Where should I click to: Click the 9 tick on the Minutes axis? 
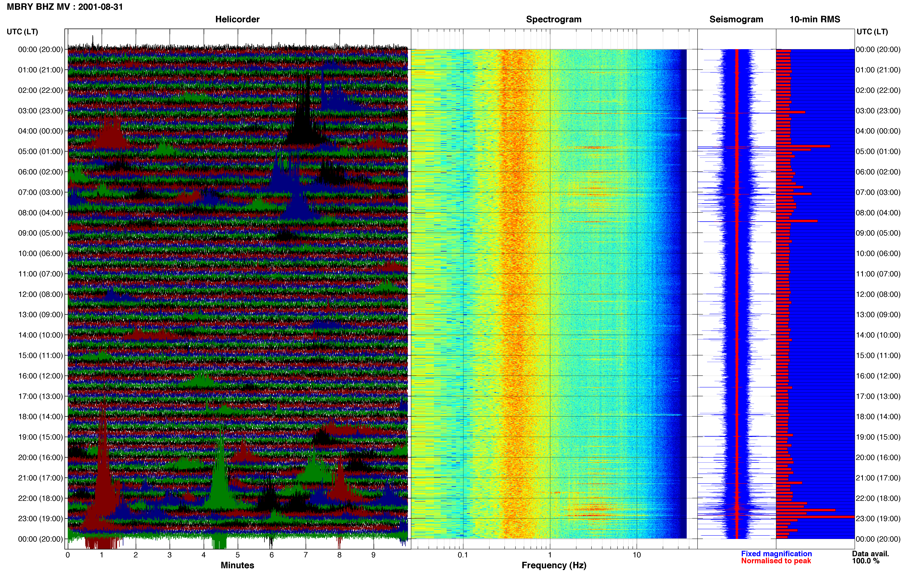(373, 555)
